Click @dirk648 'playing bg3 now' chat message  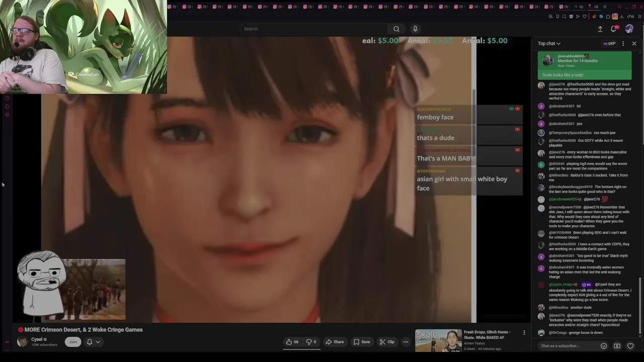tap(584, 166)
